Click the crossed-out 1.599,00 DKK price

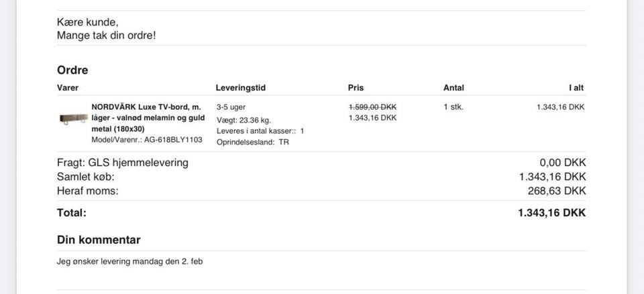[372, 107]
